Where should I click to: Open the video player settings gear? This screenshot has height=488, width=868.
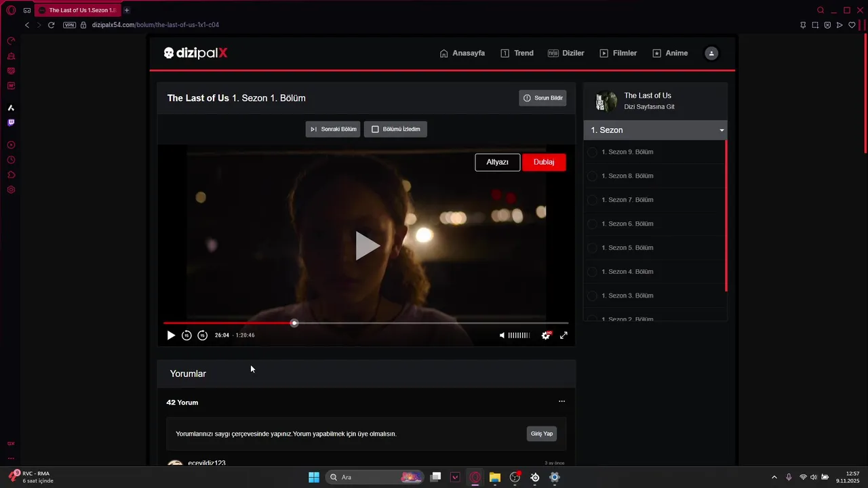547,335
